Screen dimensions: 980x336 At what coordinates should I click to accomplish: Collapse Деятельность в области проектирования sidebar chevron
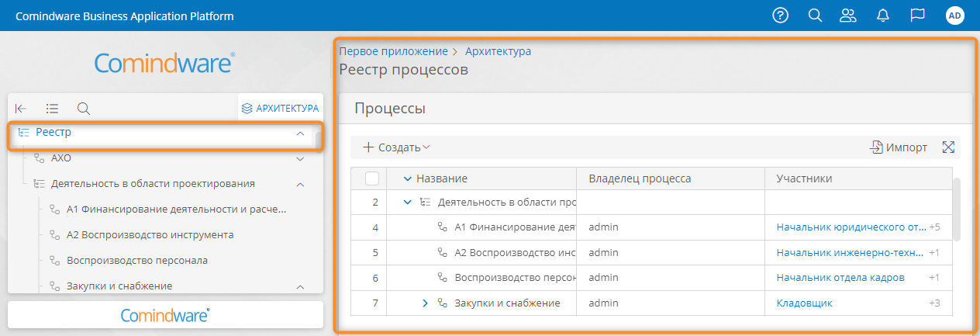coord(300,185)
